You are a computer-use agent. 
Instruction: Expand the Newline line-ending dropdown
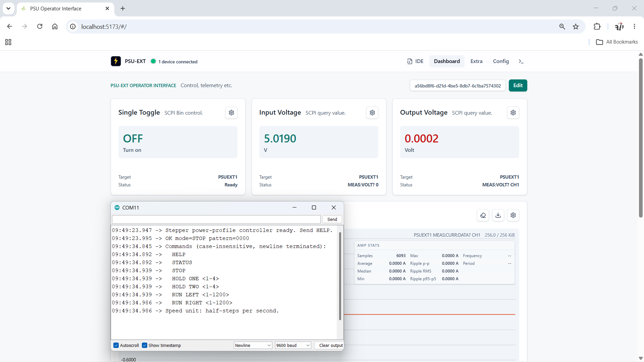tap(253, 345)
